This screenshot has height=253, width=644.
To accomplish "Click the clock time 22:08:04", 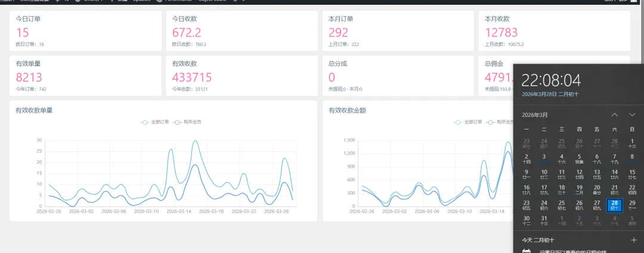I will tap(551, 79).
